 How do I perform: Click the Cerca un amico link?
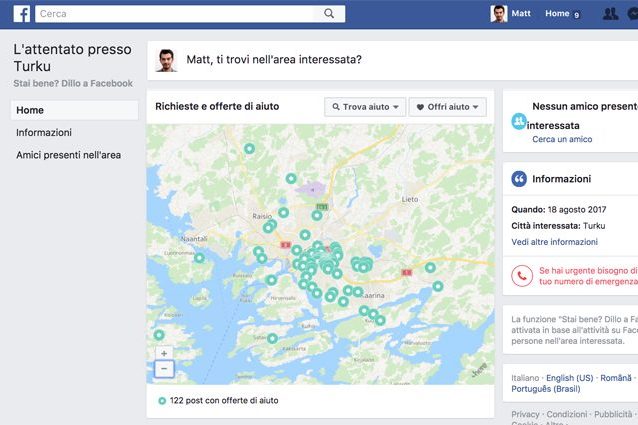(x=562, y=139)
